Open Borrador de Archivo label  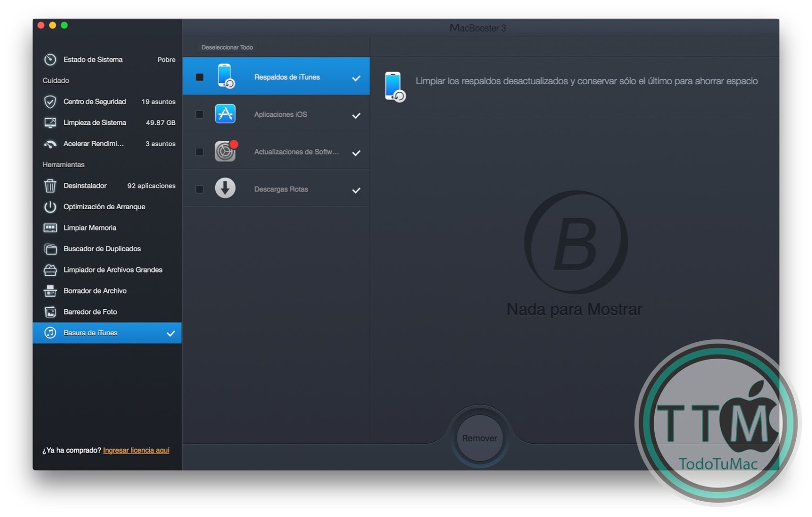95,291
